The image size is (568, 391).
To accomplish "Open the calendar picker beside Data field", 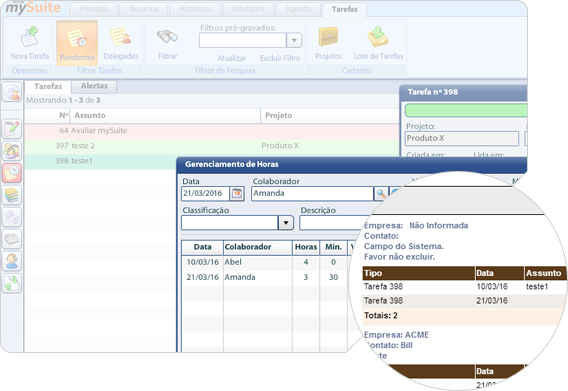I will 237,194.
